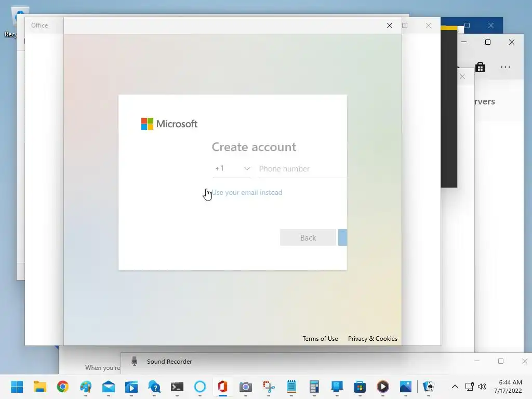Show hidden system tray icons
Viewport: 532px width, 399px height.
point(455,387)
